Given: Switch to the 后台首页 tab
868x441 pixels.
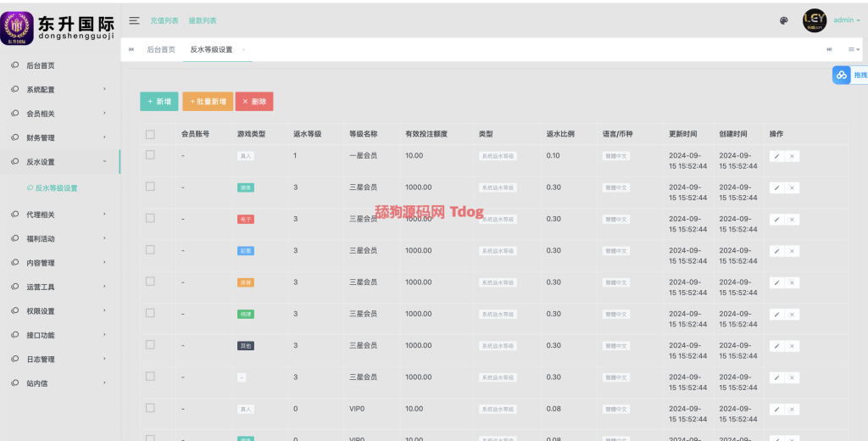Looking at the screenshot, I should tap(161, 49).
